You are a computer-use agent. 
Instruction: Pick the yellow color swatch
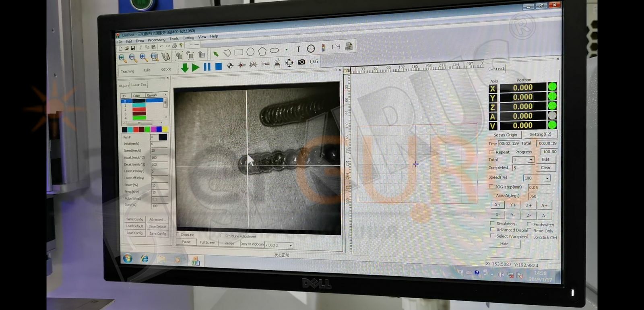(165, 129)
